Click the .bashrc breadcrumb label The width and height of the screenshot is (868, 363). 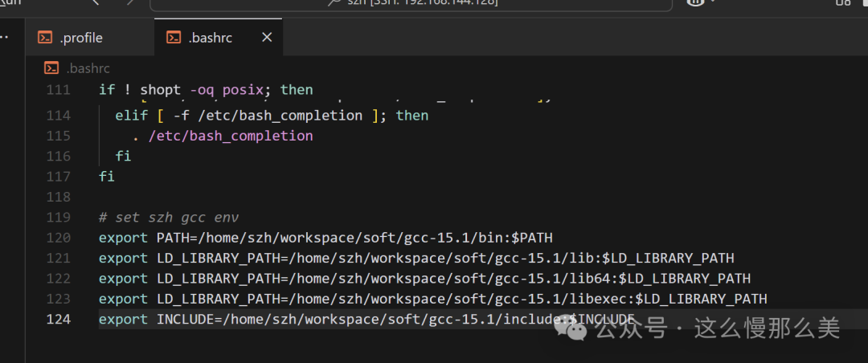(88, 68)
